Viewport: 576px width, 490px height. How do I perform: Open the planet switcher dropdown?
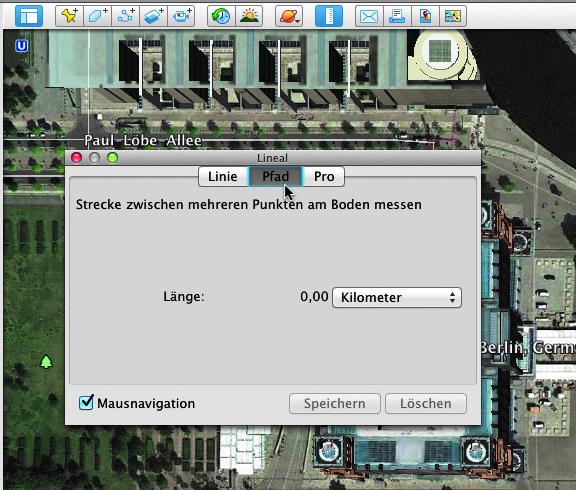289,16
